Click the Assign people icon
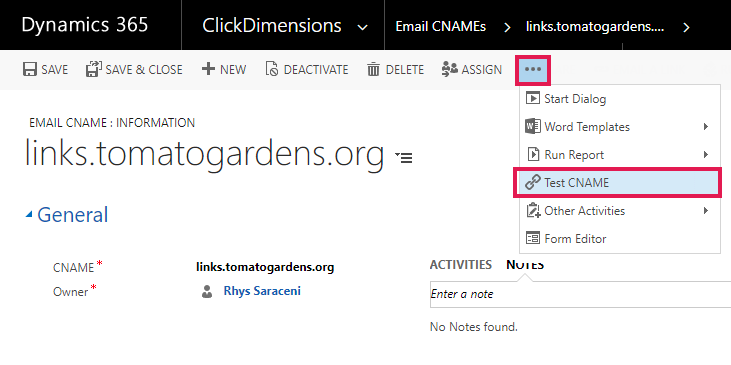Viewport: 731px width, 365px height. pyautogui.click(x=449, y=69)
